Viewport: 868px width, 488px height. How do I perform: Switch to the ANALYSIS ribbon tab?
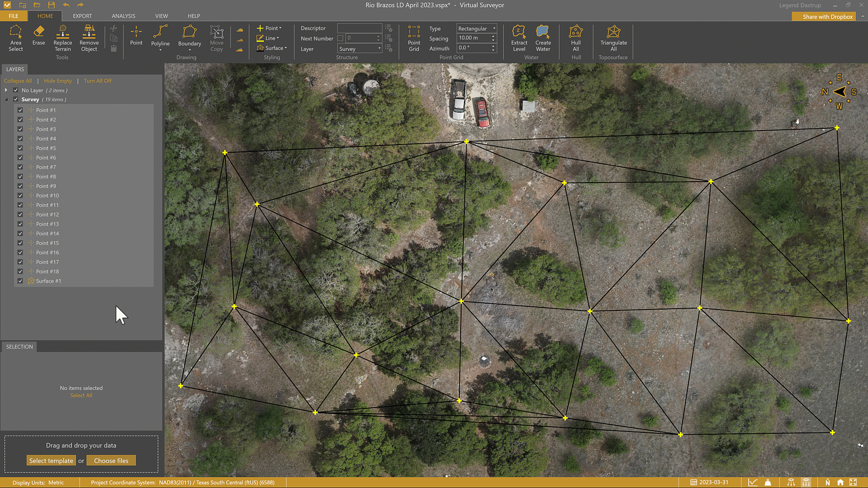pyautogui.click(x=123, y=16)
